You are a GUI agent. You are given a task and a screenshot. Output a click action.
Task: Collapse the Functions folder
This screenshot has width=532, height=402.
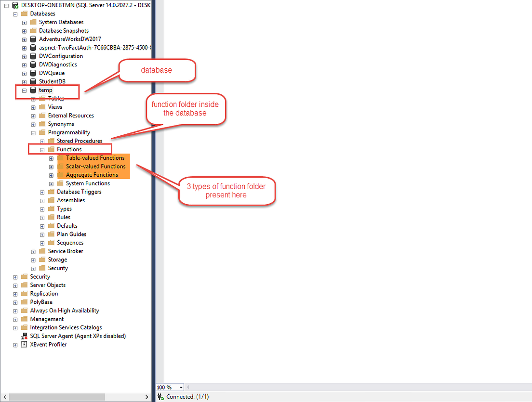[42, 149]
